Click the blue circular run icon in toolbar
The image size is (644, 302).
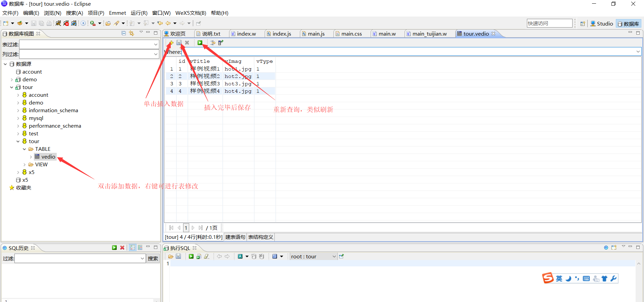pos(83,23)
